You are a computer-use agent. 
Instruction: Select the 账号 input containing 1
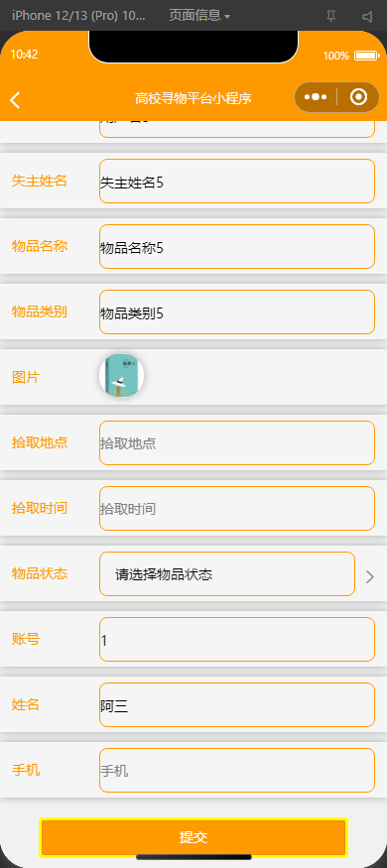click(237, 640)
